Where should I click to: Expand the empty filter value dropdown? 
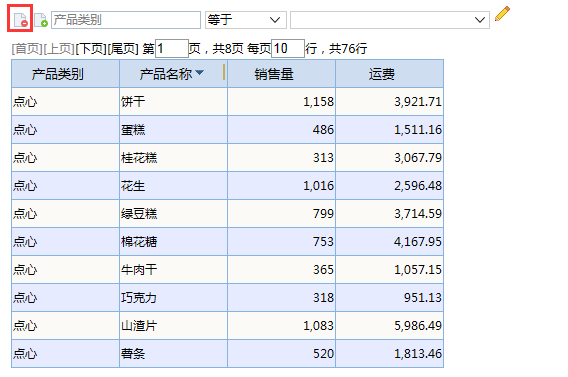(390, 20)
